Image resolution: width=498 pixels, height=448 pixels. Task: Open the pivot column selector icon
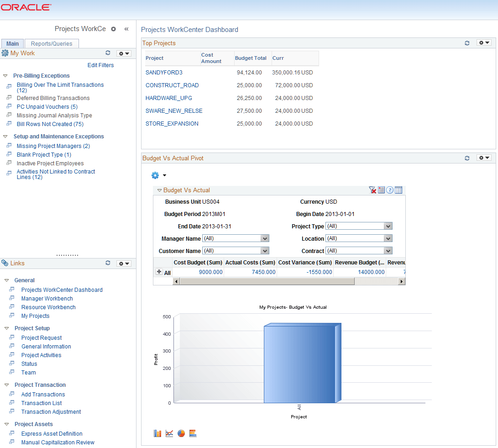pos(398,190)
